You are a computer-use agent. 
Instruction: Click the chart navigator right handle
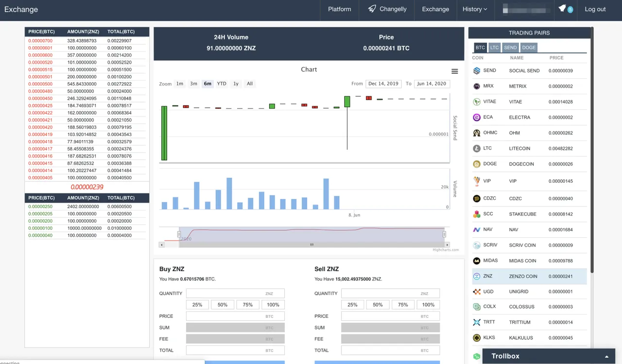[444, 234]
